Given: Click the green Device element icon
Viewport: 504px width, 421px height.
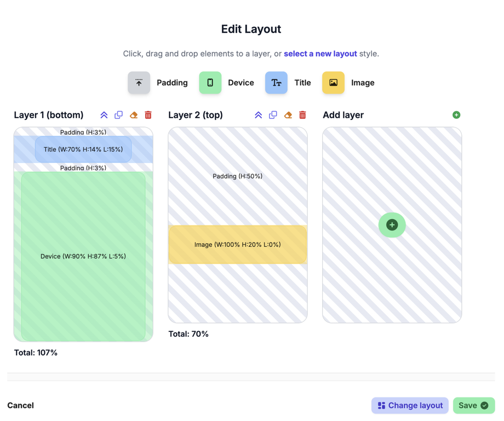Looking at the screenshot, I should click(210, 83).
